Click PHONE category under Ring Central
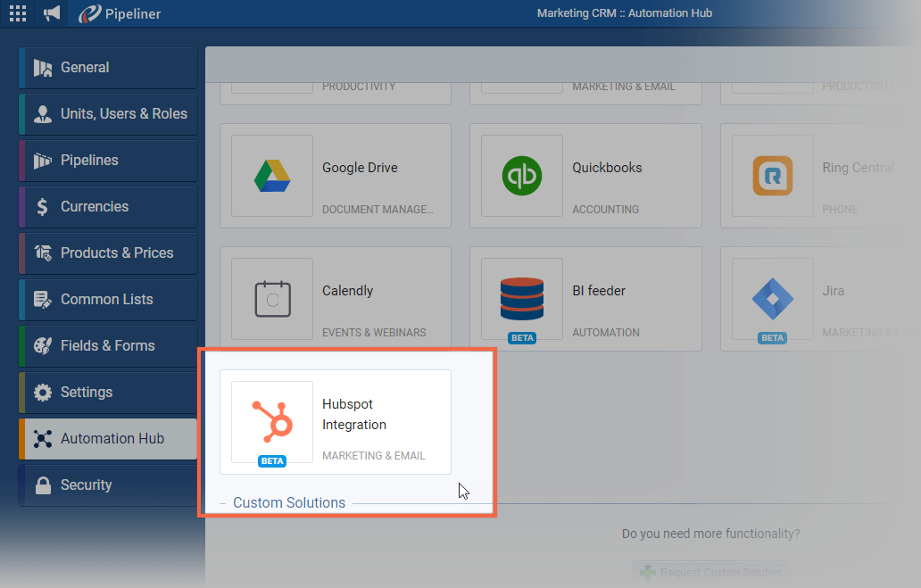This screenshot has height=588, width=921. pos(840,209)
